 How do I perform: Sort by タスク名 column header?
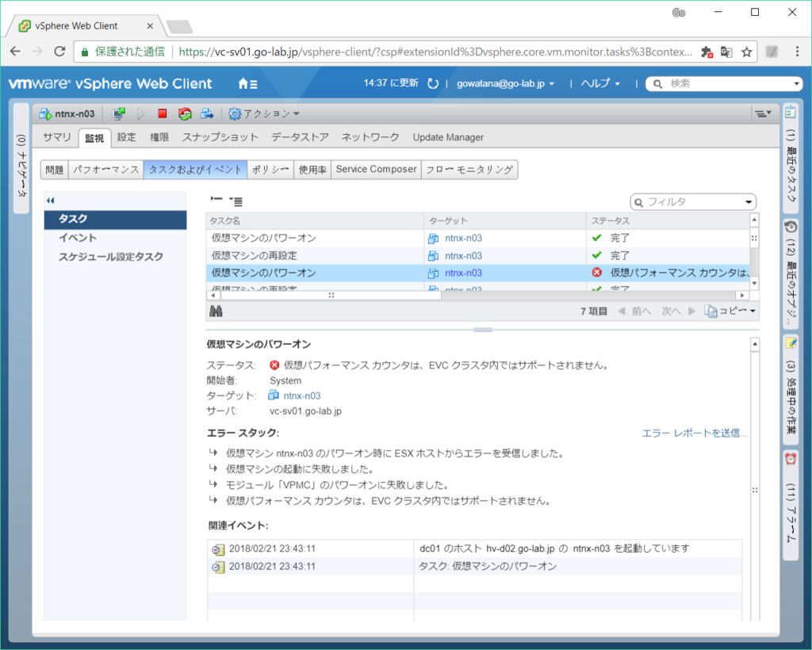[x=315, y=221]
